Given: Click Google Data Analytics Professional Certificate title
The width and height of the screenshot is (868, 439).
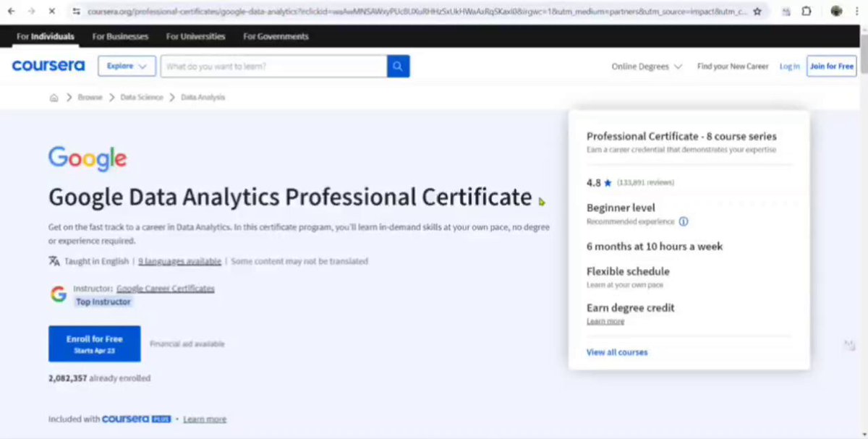Looking at the screenshot, I should click(x=290, y=197).
